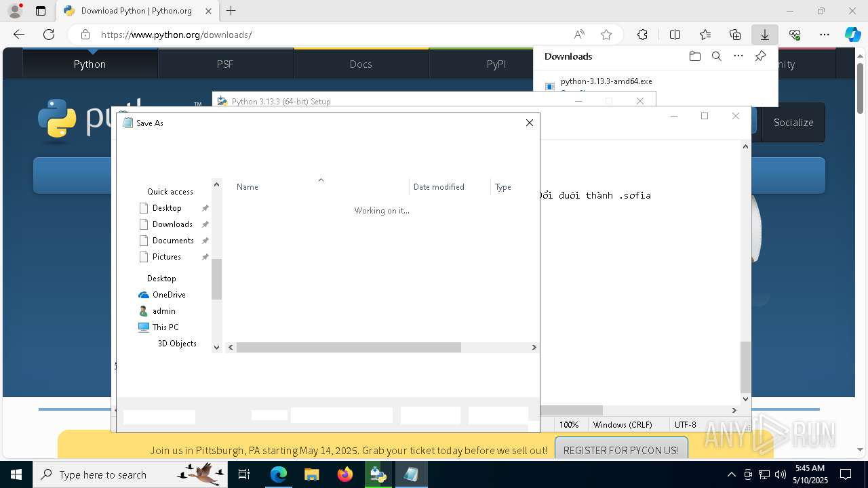Open more options in Downloads panel
Viewport: 868px width, 488px height.
click(x=738, y=56)
